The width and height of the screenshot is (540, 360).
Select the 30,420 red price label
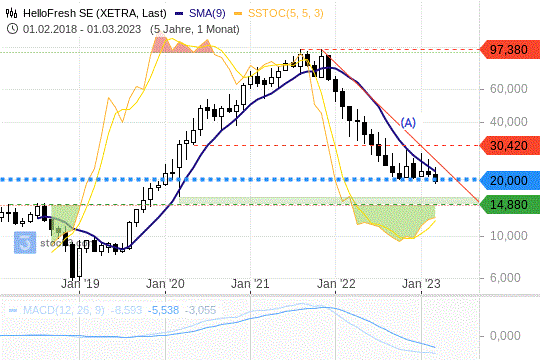510,146
